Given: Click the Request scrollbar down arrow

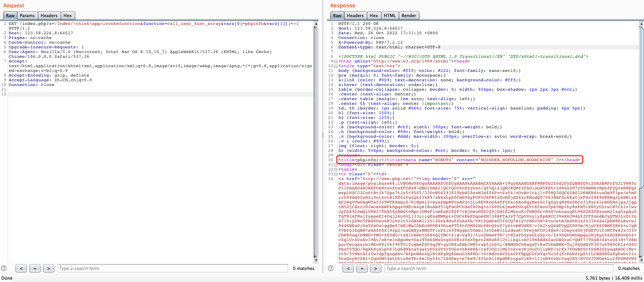Looking at the screenshot, I should pyautogui.click(x=316, y=260).
